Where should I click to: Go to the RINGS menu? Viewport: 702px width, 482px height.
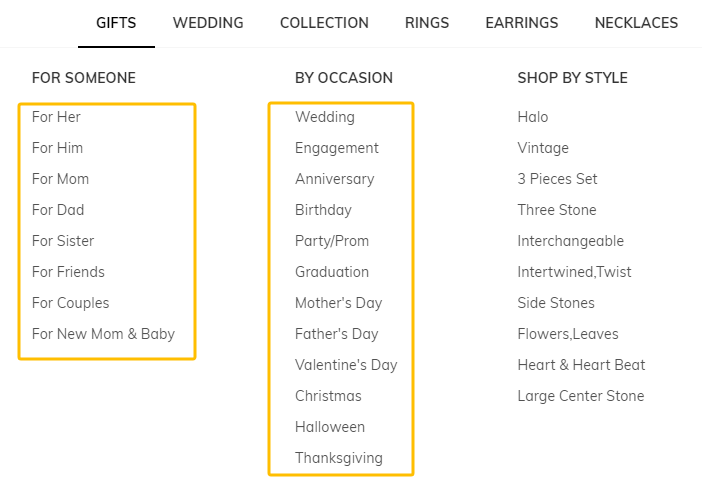click(427, 23)
